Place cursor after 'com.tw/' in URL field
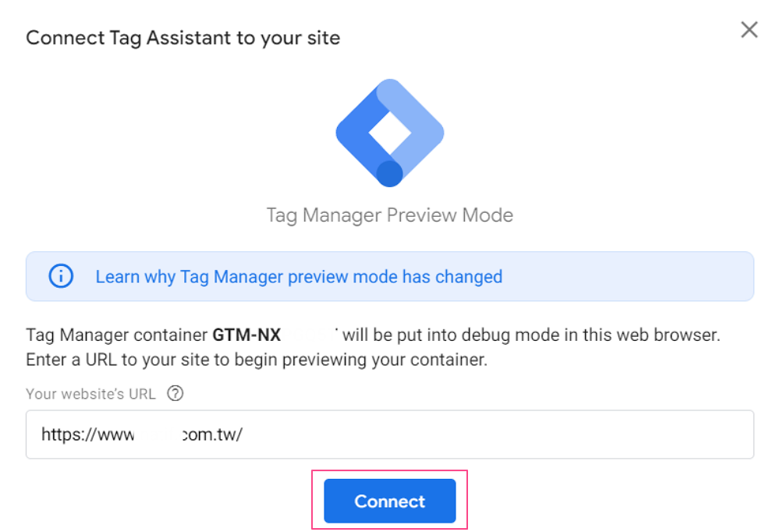This screenshot has width=780, height=532. pos(243,434)
